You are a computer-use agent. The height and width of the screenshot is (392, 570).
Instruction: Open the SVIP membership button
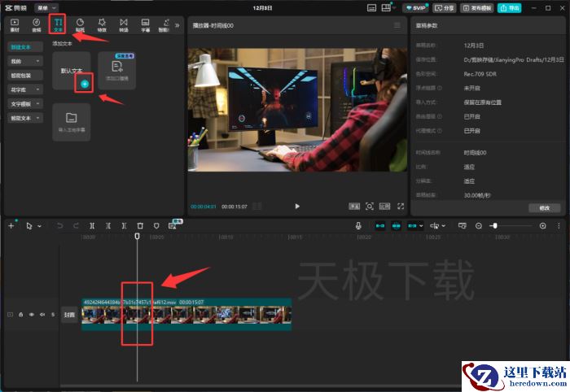coord(416,8)
